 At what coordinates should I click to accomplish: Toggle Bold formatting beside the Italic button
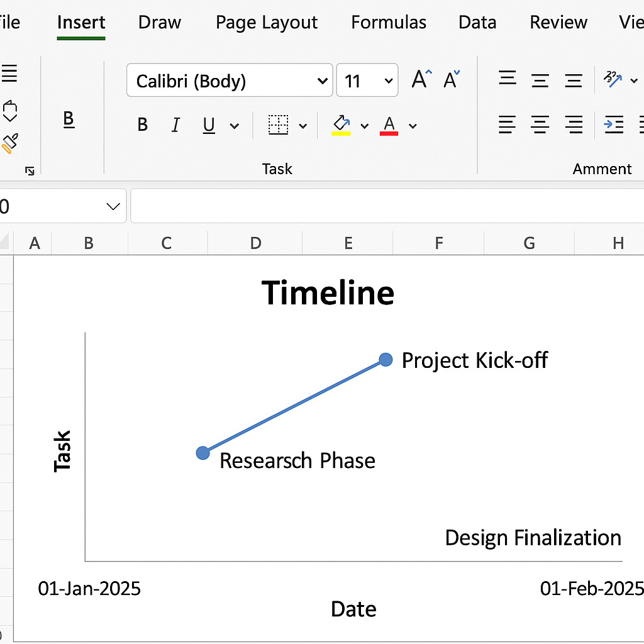point(143,125)
